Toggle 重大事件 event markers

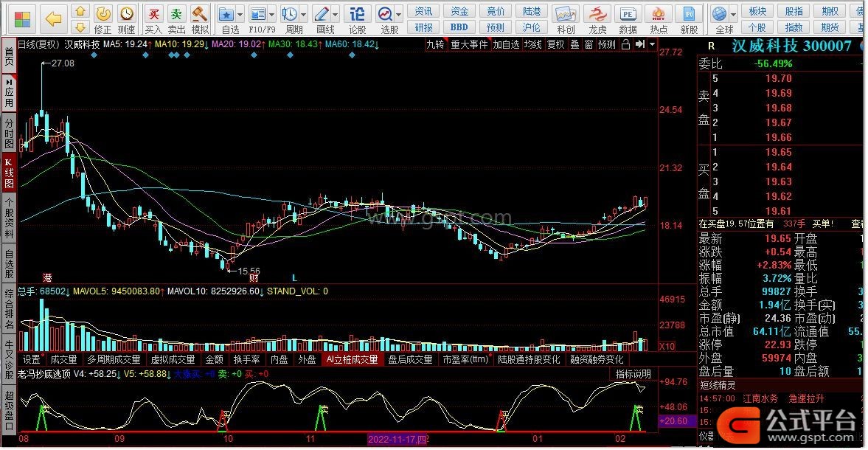pyautogui.click(x=470, y=44)
